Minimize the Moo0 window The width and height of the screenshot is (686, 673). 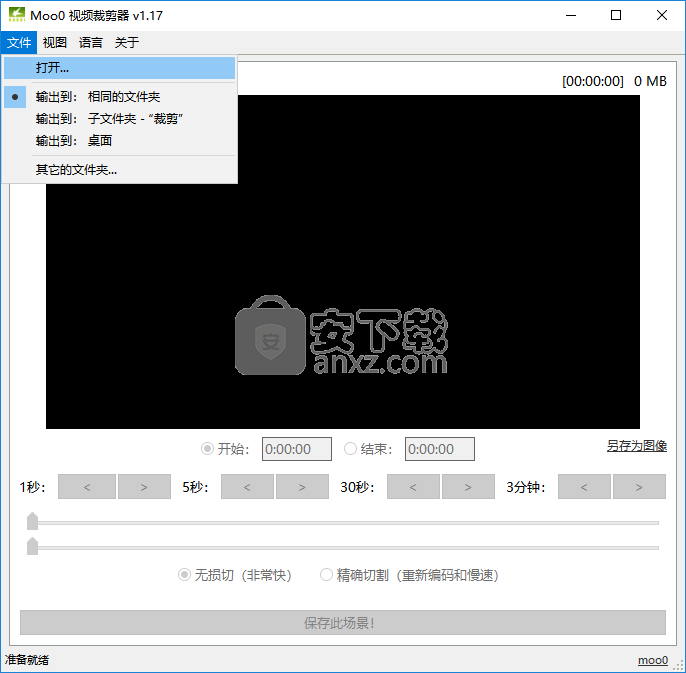[x=571, y=15]
